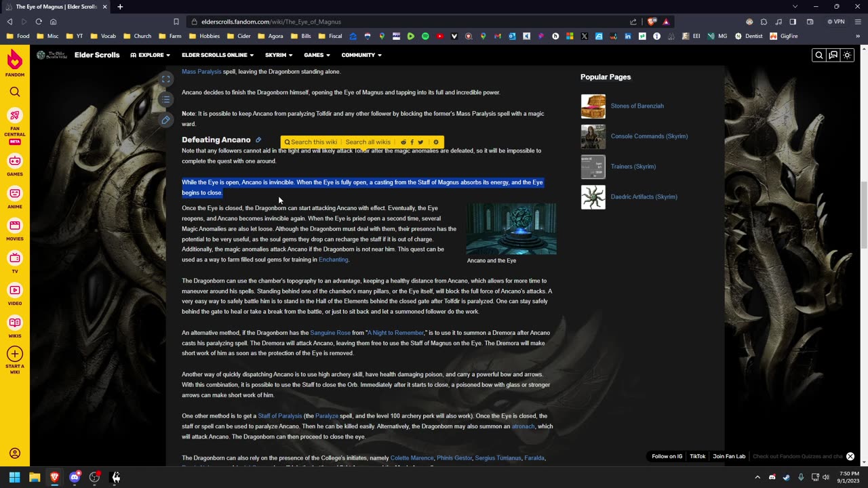Toggle the light/dark theme sun icon
The height and width of the screenshot is (488, 868).
coord(848,56)
